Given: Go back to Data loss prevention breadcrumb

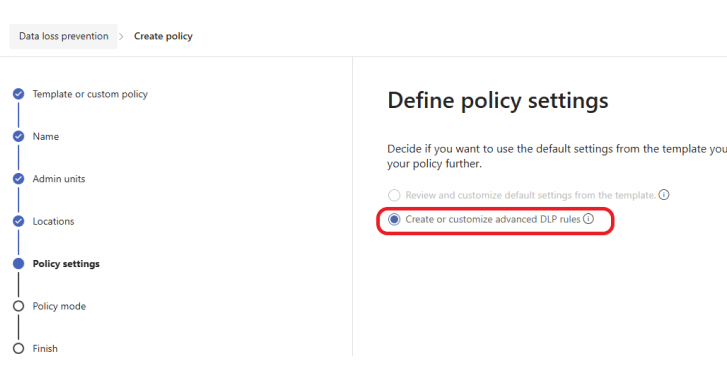Looking at the screenshot, I should click(64, 36).
